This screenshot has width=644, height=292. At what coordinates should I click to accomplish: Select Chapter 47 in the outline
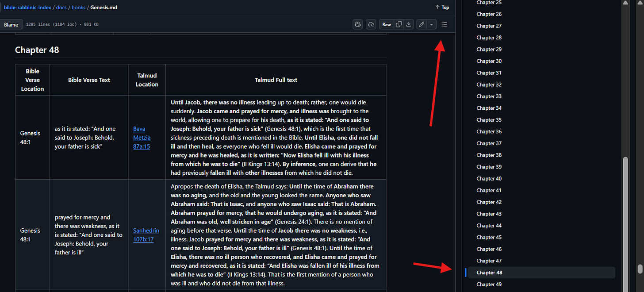click(x=489, y=261)
